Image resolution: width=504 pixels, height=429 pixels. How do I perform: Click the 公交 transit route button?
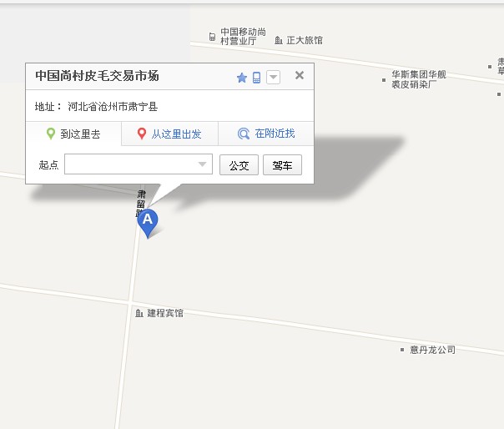click(239, 165)
